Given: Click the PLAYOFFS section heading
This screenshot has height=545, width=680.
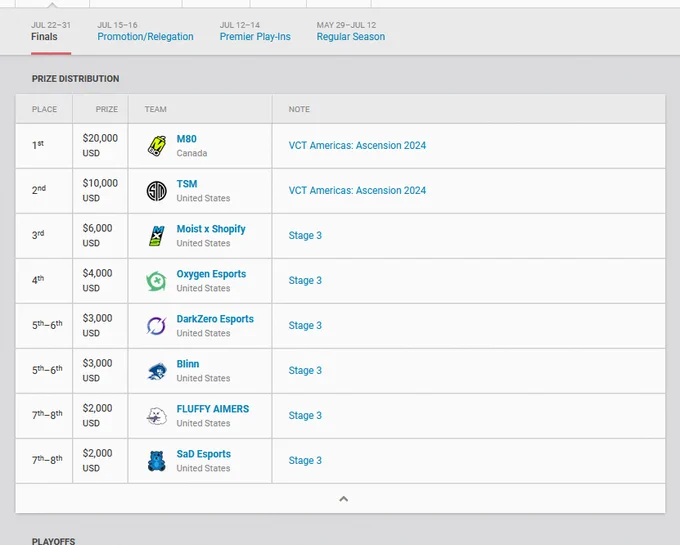Looking at the screenshot, I should coord(53,541).
